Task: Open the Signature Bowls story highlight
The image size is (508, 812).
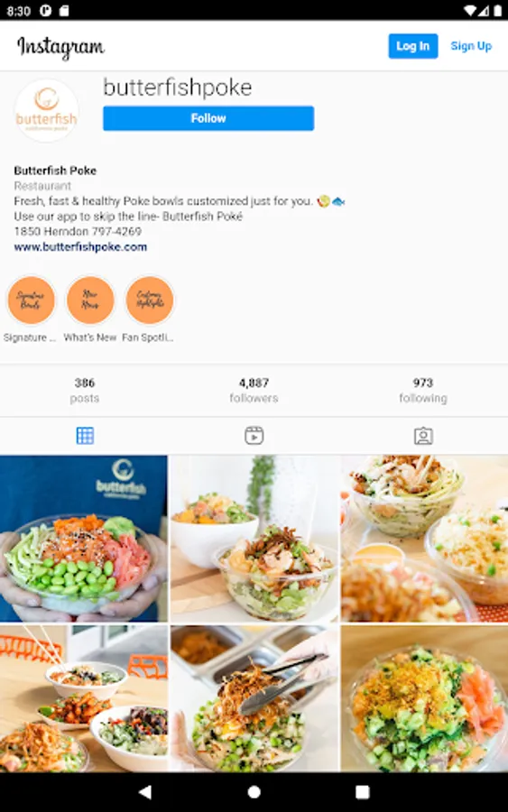Action: [x=31, y=300]
